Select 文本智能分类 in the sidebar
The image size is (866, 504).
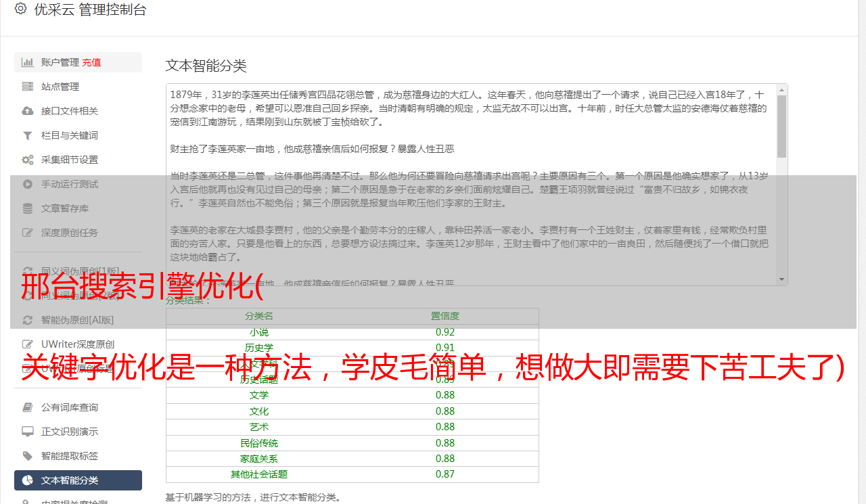tap(70, 480)
